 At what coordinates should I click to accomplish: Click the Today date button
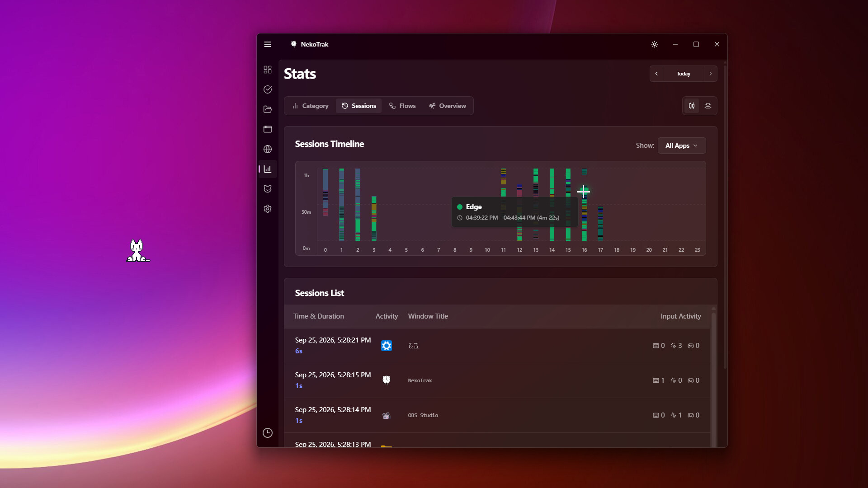(x=684, y=74)
